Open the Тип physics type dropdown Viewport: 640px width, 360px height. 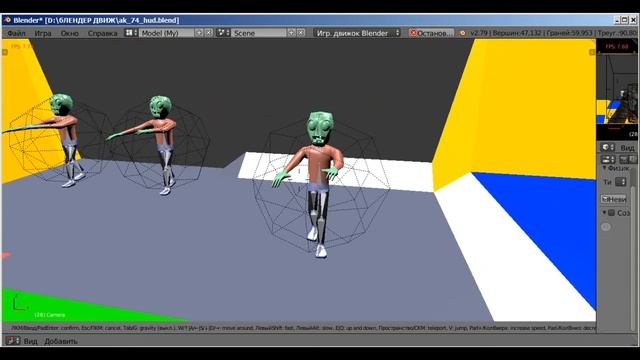coord(620,182)
